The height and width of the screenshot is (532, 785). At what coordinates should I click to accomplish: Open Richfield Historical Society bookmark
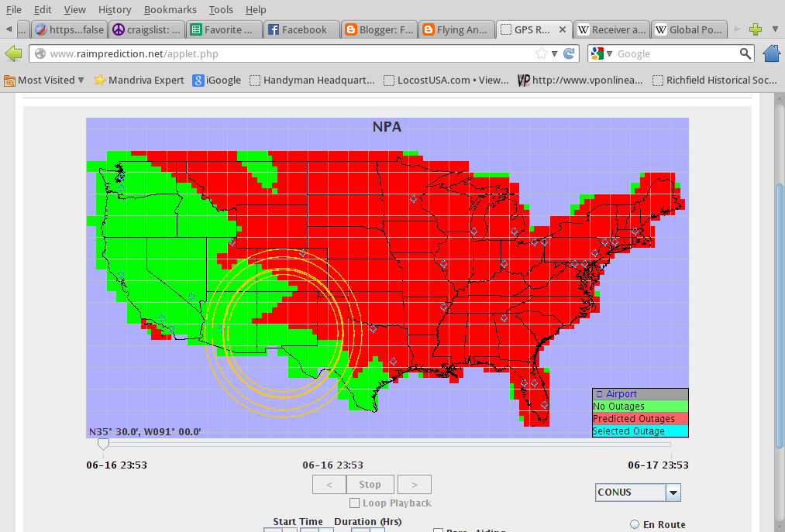[x=715, y=80]
